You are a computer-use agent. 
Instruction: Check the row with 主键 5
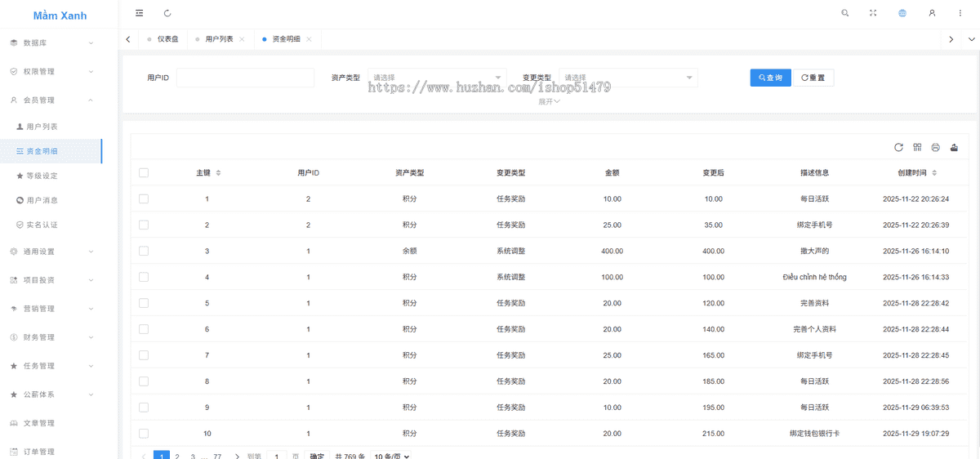pyautogui.click(x=144, y=303)
